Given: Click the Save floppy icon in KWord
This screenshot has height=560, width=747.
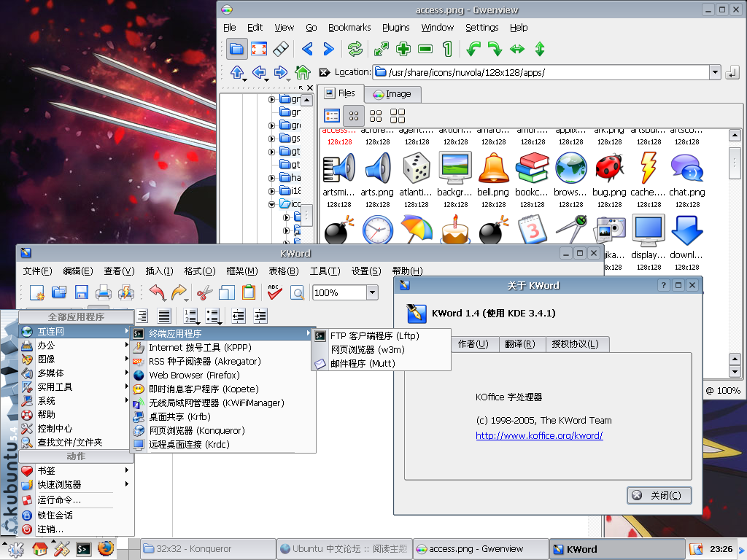Looking at the screenshot, I should pos(82,292).
